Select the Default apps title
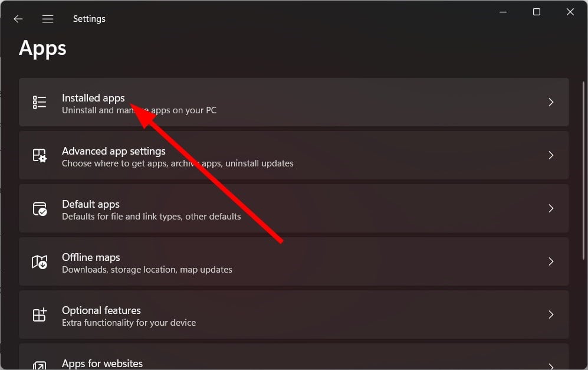588x370 pixels. (91, 204)
